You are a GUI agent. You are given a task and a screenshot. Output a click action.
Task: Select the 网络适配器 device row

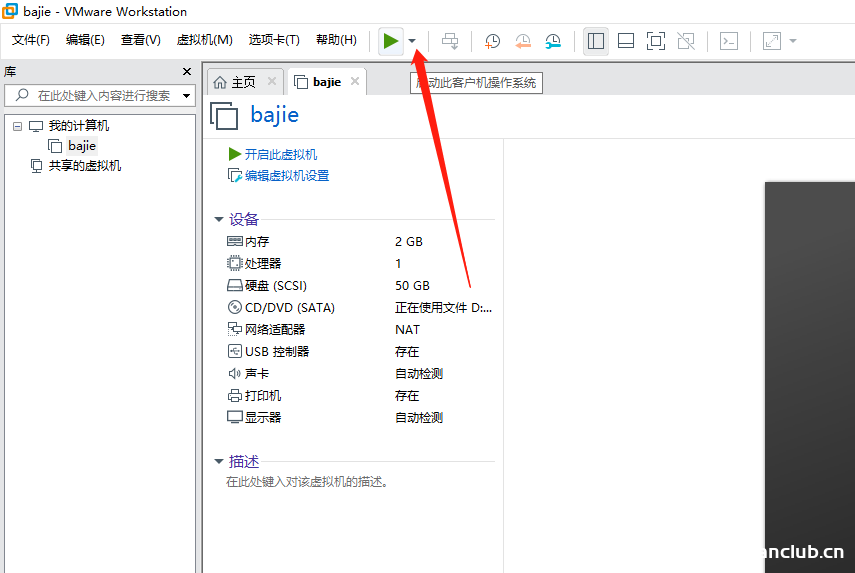(360, 329)
